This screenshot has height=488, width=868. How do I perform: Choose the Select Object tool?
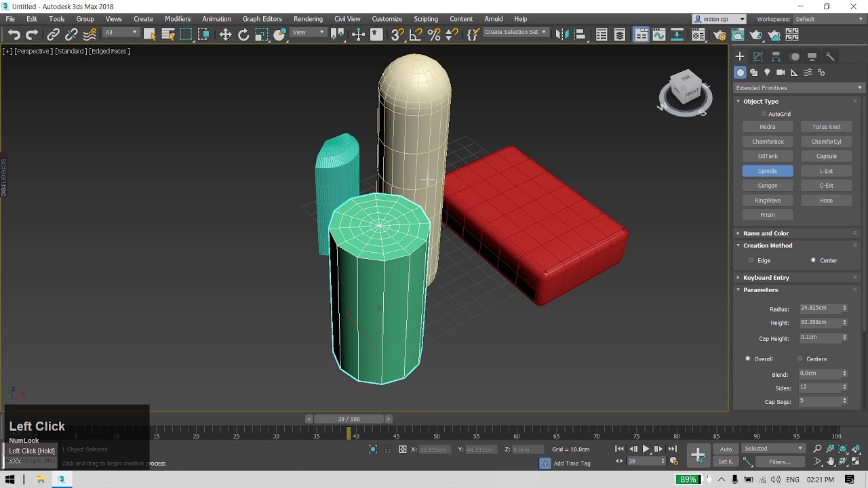pos(150,35)
